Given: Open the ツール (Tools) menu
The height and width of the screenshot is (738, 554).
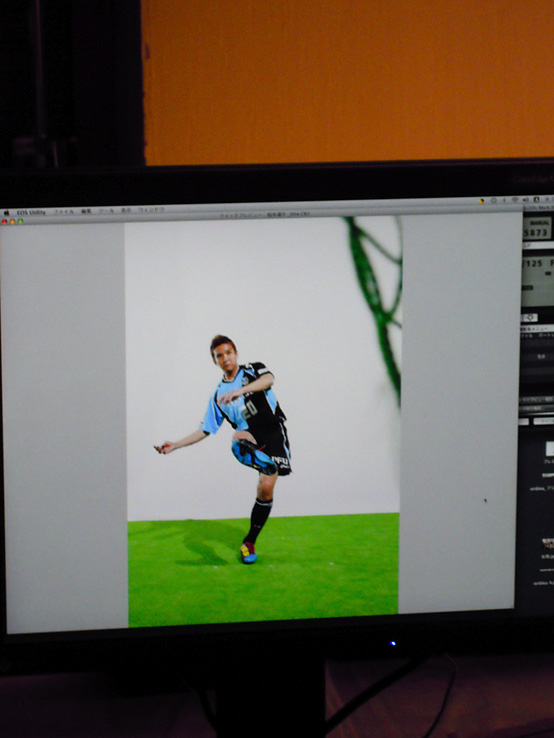Looking at the screenshot, I should click(106, 211).
